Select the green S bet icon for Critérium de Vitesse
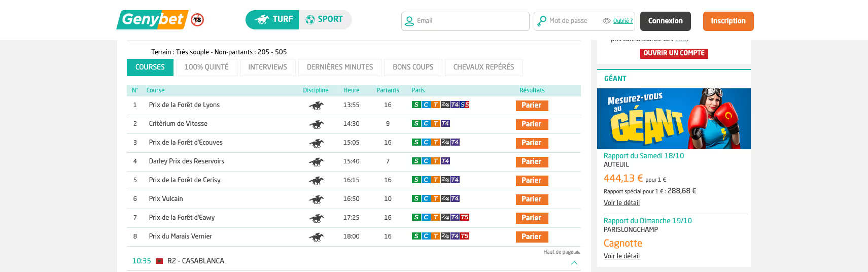This screenshot has width=868, height=272. (x=416, y=124)
